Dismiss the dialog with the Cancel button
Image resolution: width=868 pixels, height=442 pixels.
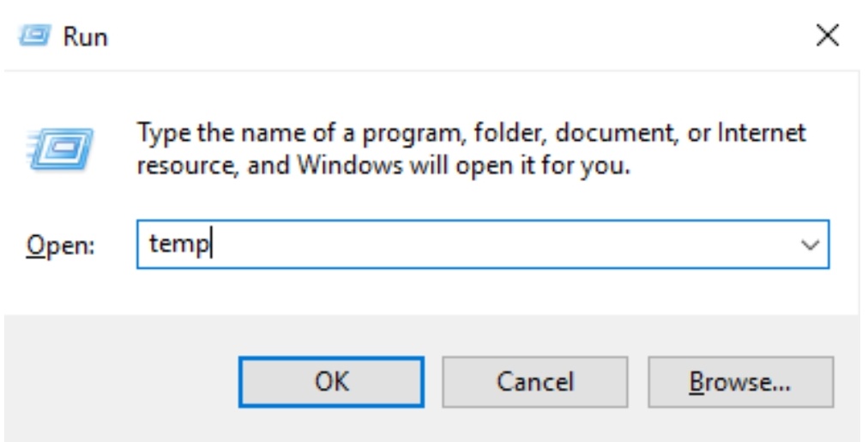[534, 382]
